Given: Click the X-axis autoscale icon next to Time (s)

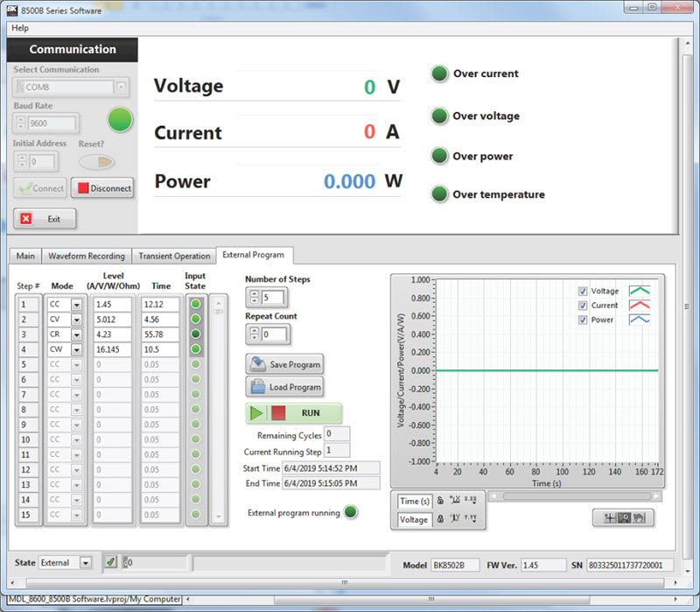Looking at the screenshot, I should [454, 501].
